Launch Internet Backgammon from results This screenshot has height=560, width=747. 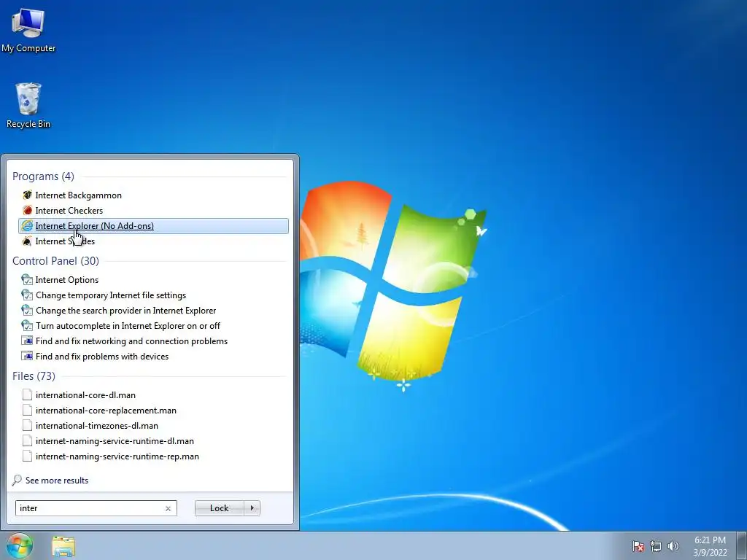point(153,195)
